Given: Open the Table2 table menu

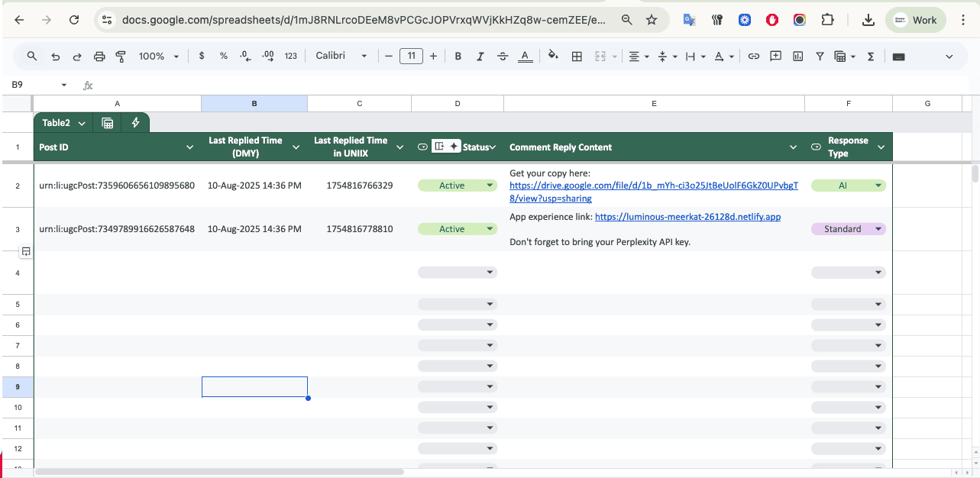Looking at the screenshot, I should pyautogui.click(x=63, y=123).
